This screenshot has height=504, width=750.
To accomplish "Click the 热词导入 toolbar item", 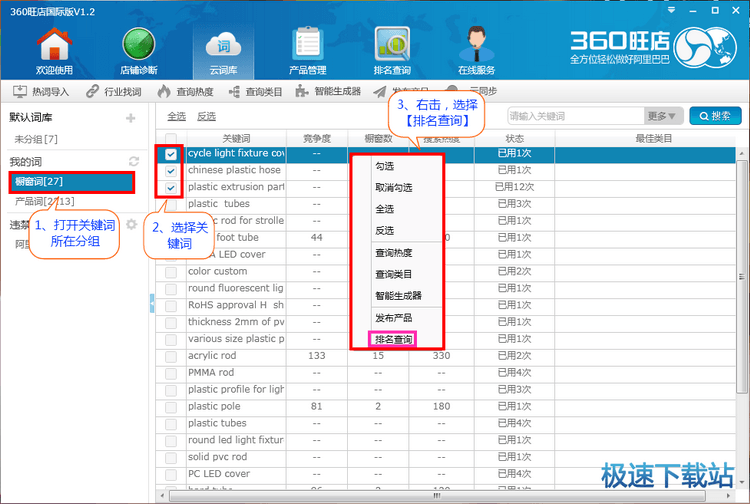I will point(41,91).
